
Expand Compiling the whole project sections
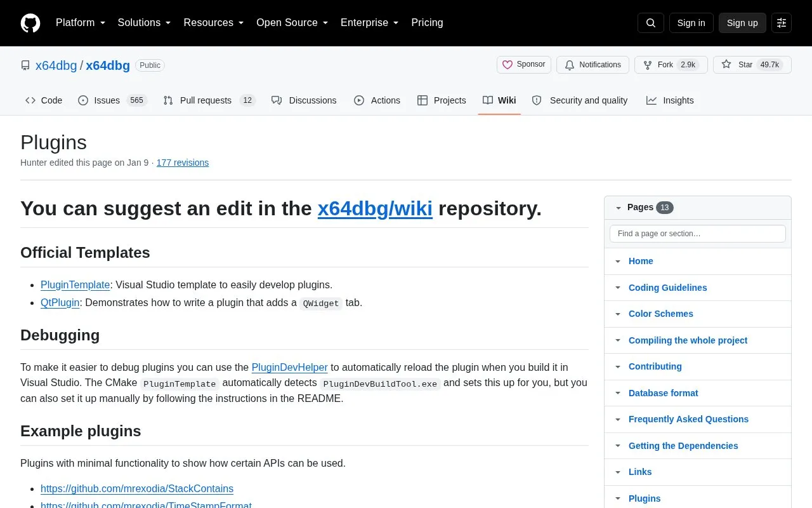click(x=618, y=340)
